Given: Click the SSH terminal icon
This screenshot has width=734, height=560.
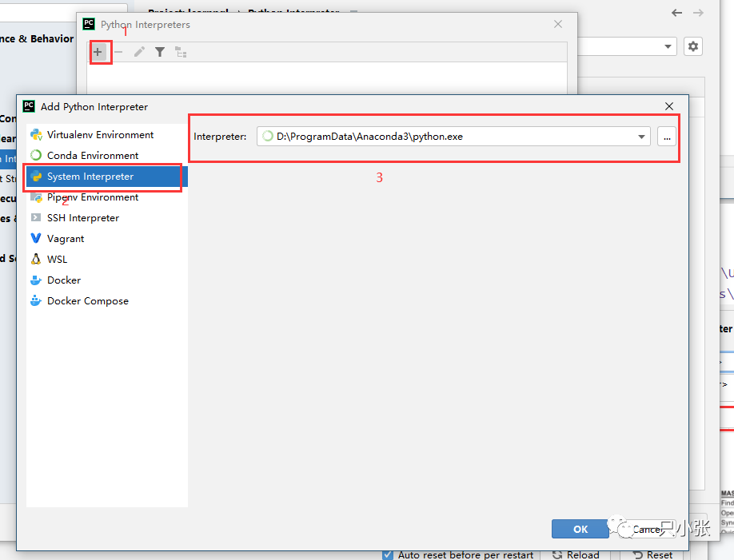Looking at the screenshot, I should click(36, 217).
